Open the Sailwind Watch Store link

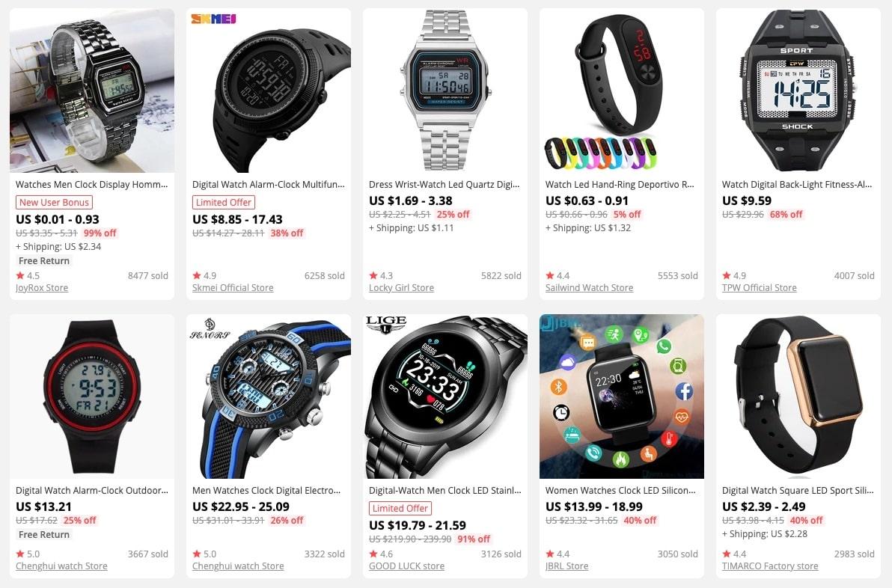point(589,288)
